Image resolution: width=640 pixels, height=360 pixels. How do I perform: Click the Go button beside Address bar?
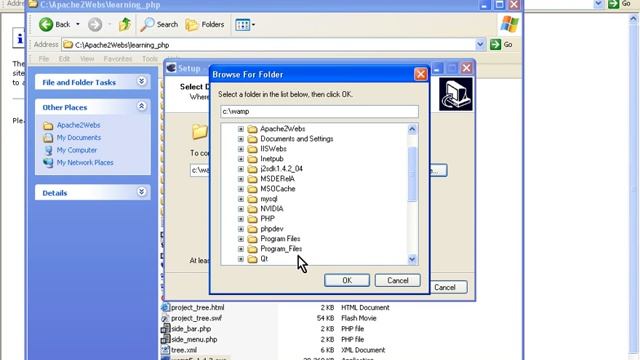(x=501, y=44)
